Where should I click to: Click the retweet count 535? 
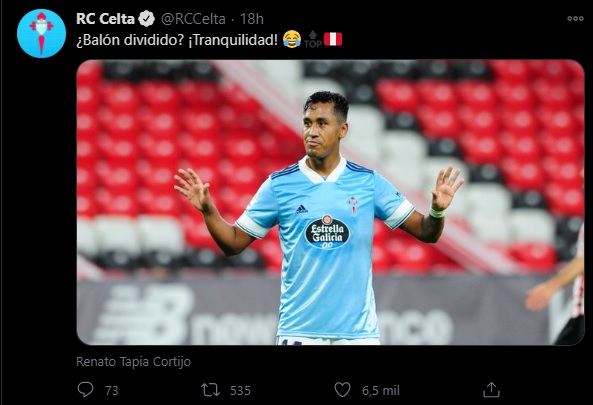pyautogui.click(x=240, y=390)
